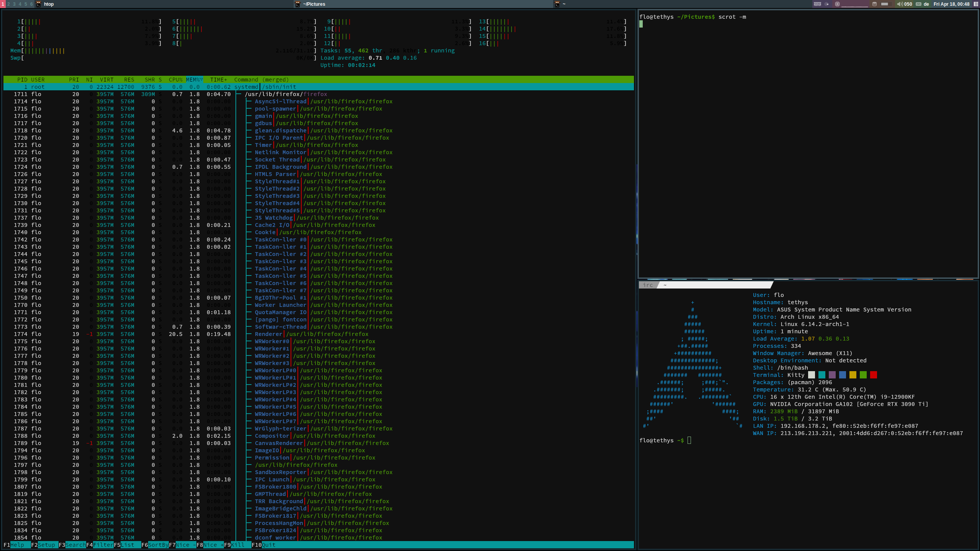Screen dimensions: 980x551
Task: Click the disk storage icon in top bar
Action: (874, 4)
